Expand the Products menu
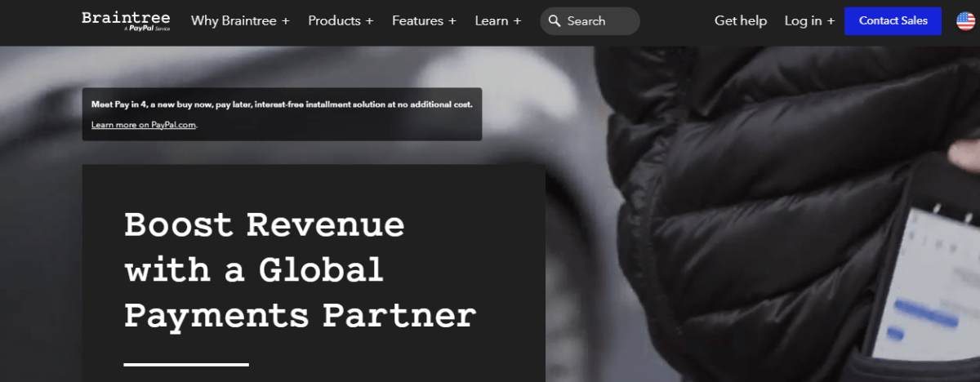Viewport: 980px width, 382px height. pyautogui.click(x=341, y=21)
